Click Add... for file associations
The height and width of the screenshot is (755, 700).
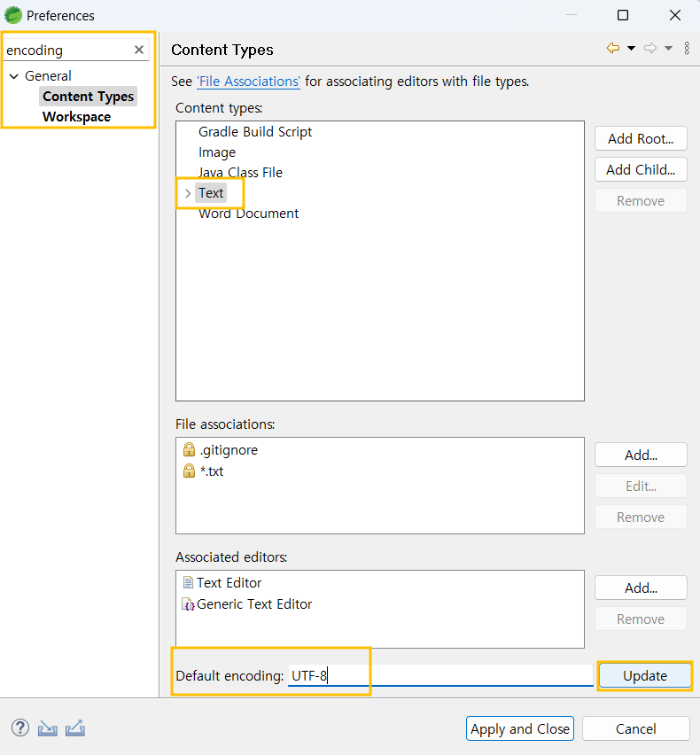(x=641, y=455)
